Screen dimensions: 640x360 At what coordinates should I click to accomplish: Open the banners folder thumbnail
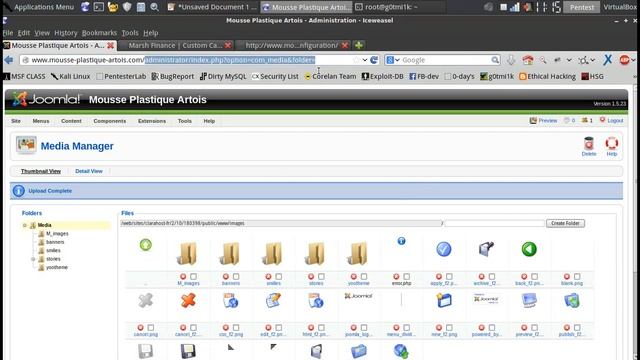pos(230,253)
